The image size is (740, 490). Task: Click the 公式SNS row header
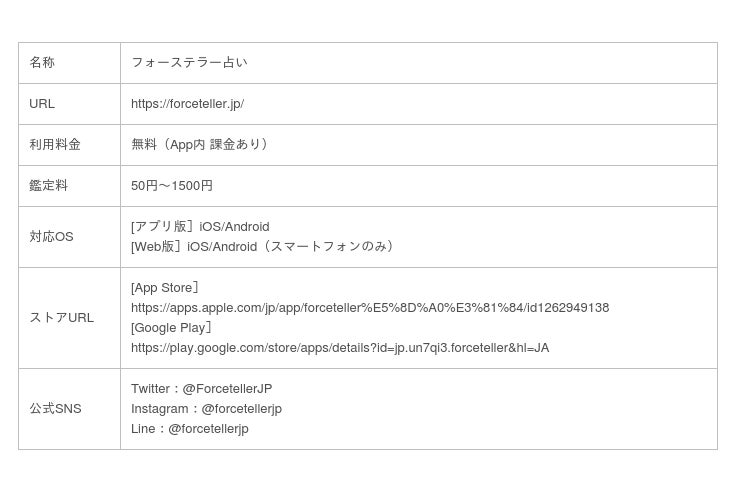[55, 409]
